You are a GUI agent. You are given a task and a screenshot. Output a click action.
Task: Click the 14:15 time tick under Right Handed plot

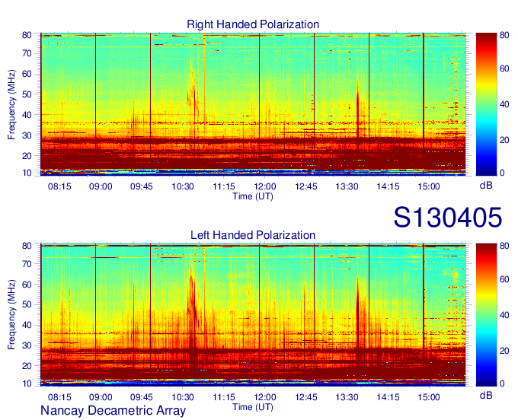coord(388,186)
